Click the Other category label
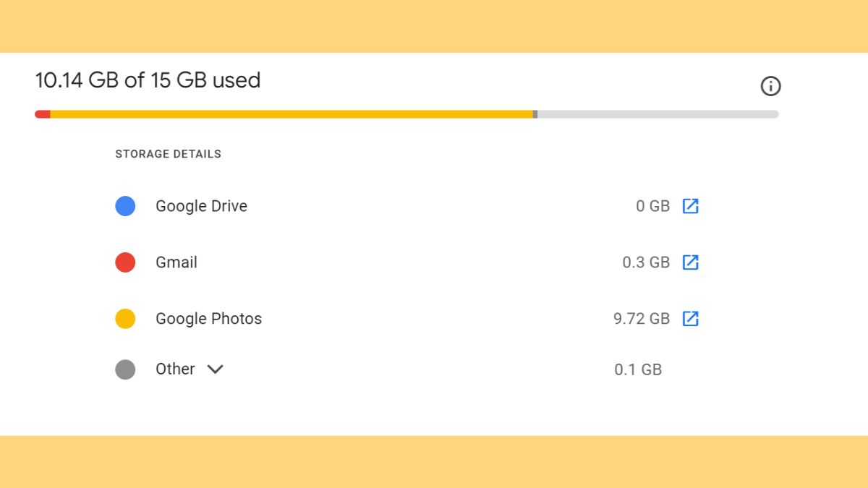This screenshot has height=488, width=868. [175, 369]
